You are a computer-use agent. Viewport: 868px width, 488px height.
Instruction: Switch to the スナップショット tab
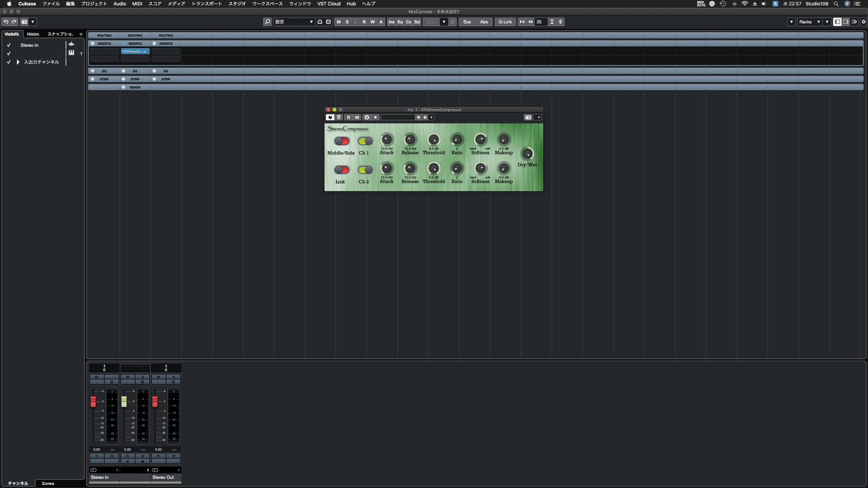coord(60,34)
